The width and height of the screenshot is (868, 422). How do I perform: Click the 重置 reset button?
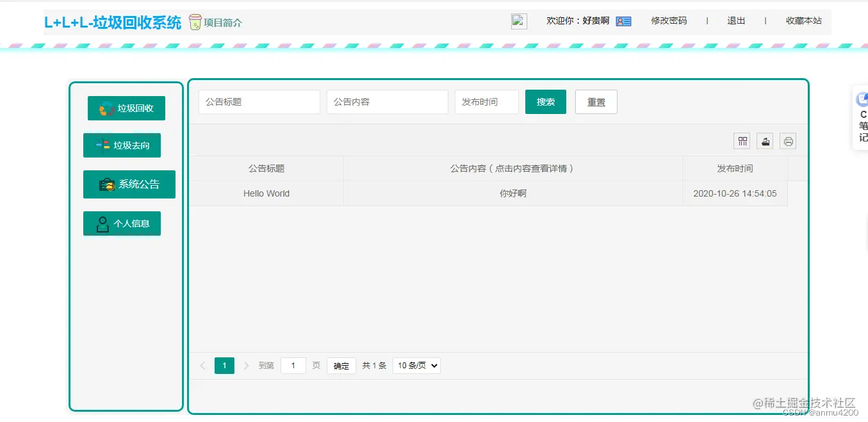(596, 102)
